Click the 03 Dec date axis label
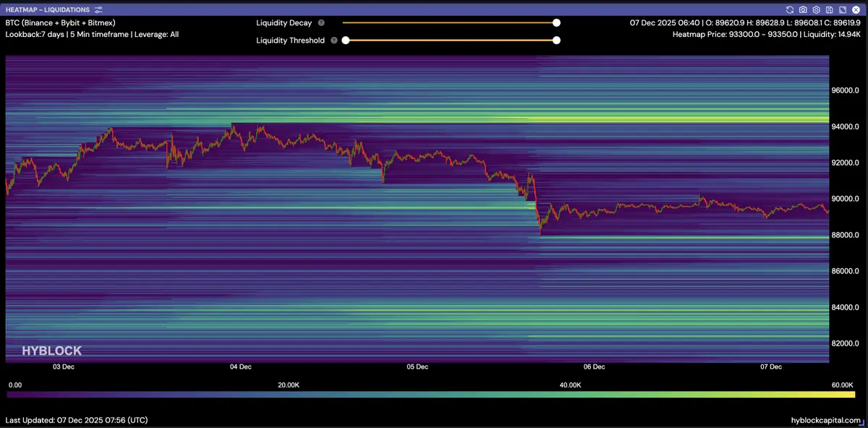Image resolution: width=868 pixels, height=428 pixels. click(63, 367)
